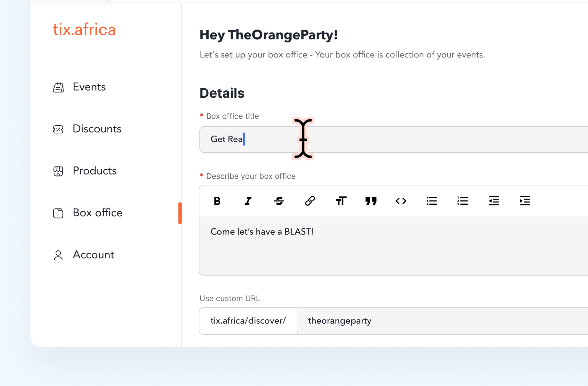Apply strikethrough formatting
This screenshot has width=588, height=386.
pyautogui.click(x=279, y=201)
